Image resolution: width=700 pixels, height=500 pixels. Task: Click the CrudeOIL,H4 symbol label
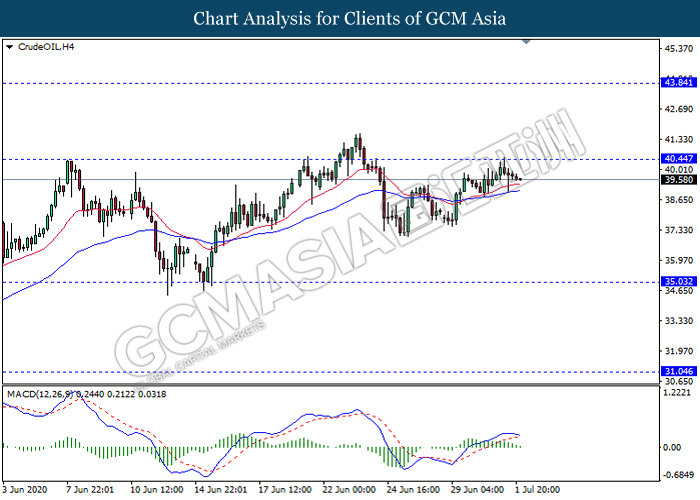[x=46, y=47]
